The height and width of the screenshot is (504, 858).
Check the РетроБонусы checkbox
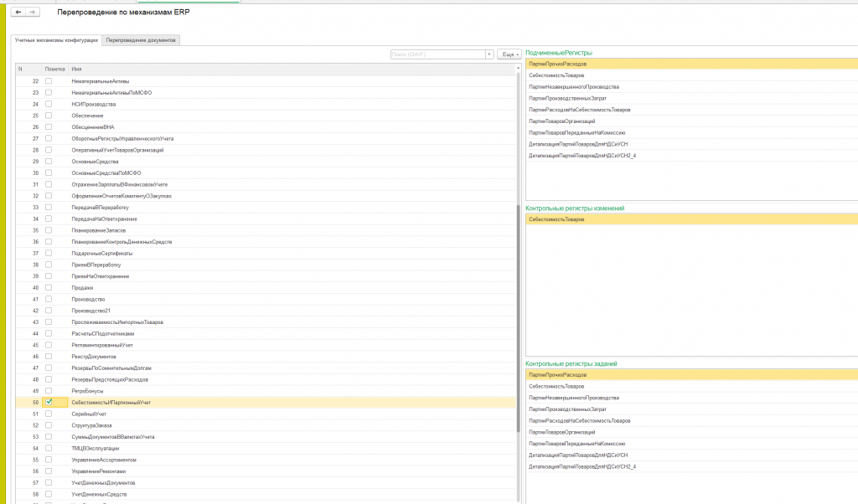coord(49,391)
